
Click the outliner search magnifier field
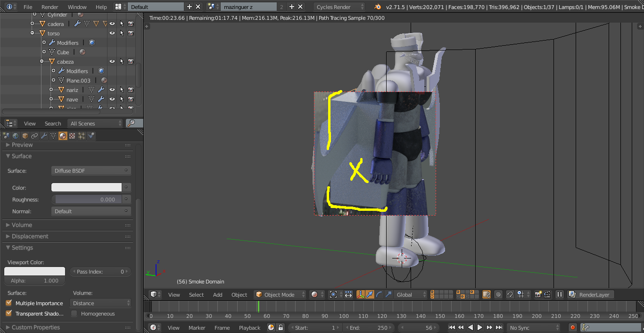134,123
